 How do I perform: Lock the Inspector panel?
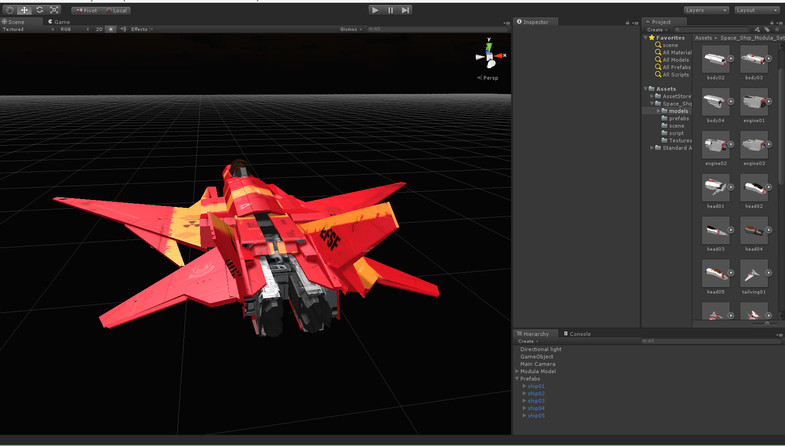point(627,23)
